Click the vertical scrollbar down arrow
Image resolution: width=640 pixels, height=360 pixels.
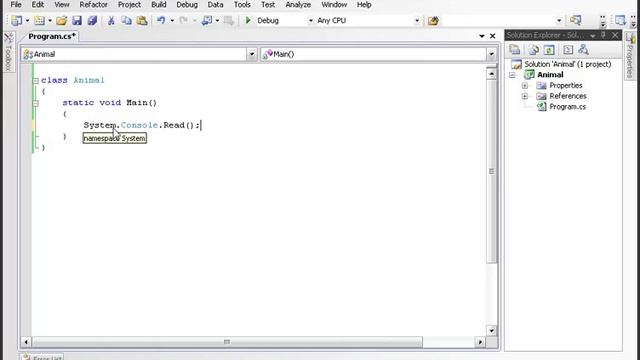pyautogui.click(x=491, y=331)
